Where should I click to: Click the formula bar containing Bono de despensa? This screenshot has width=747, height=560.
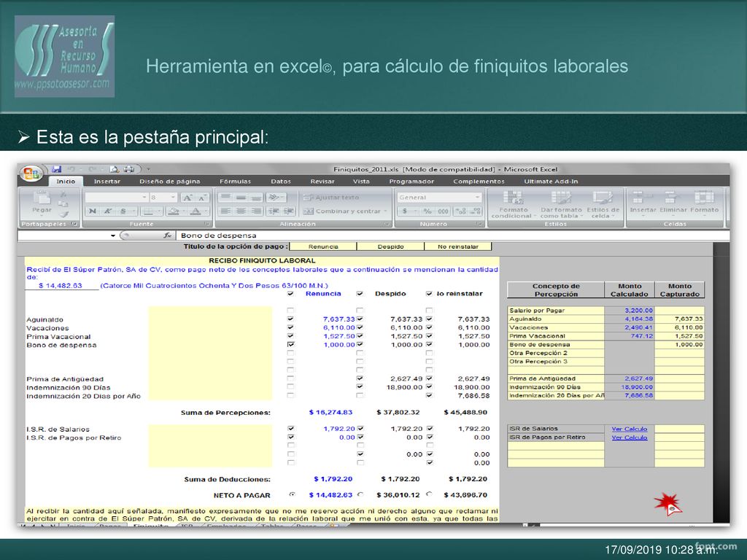pos(452,236)
